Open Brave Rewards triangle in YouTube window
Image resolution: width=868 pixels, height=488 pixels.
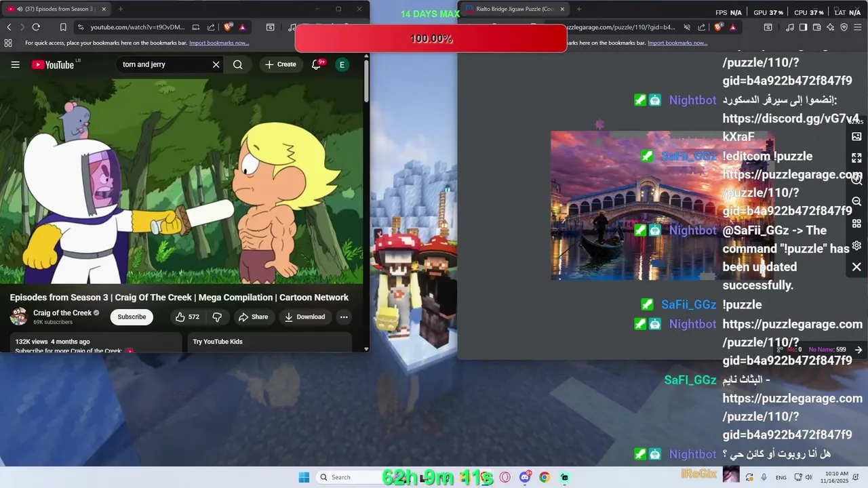point(242,27)
